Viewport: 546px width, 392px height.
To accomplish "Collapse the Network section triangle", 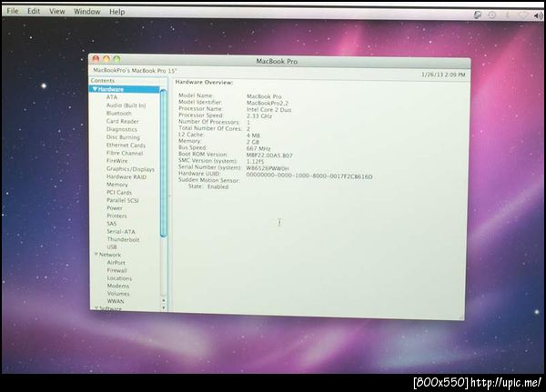I will click(x=96, y=255).
